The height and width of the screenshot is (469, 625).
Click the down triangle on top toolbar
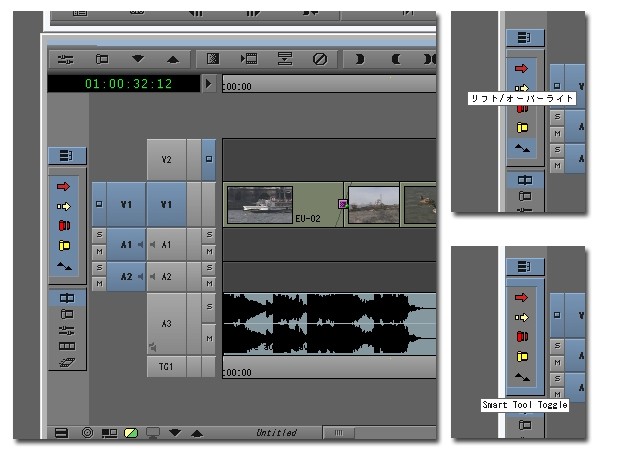(x=138, y=59)
